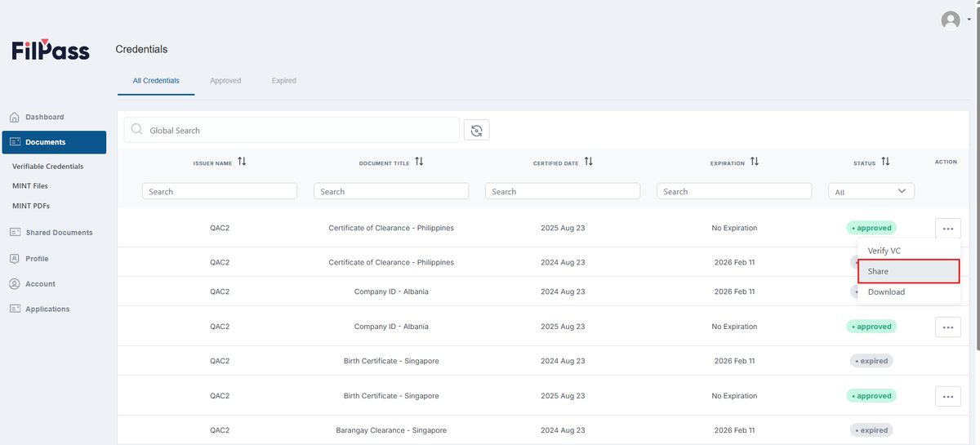Sort by Expiration arrows
The height and width of the screenshot is (445, 980).
point(755,162)
